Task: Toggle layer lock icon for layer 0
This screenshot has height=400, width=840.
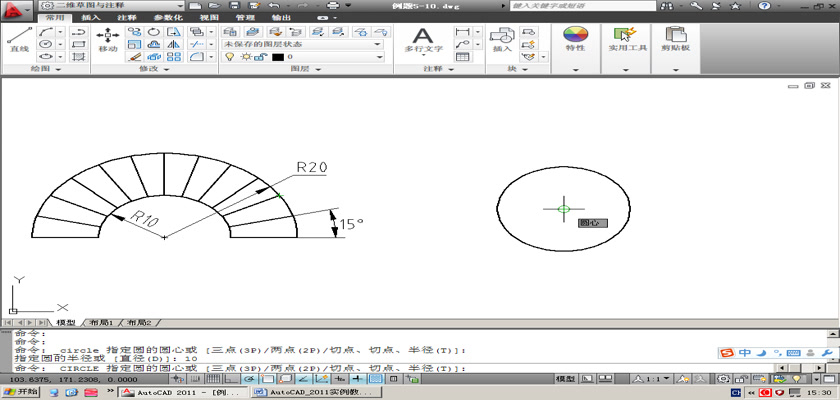Action: tap(261, 57)
